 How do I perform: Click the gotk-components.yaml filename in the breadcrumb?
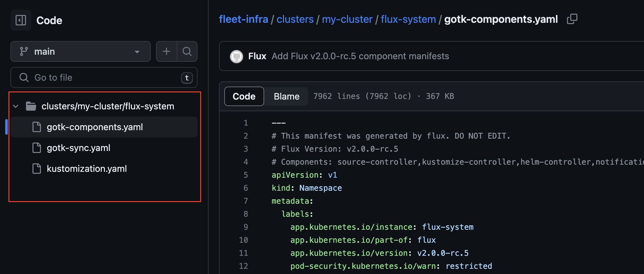[x=501, y=19]
